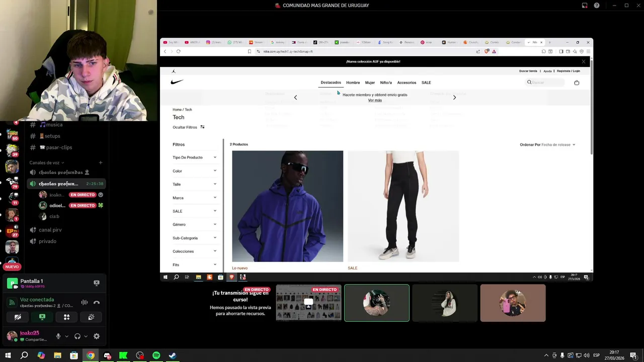
Task: Open Spotify from the Windows taskbar
Action: [x=156, y=355]
